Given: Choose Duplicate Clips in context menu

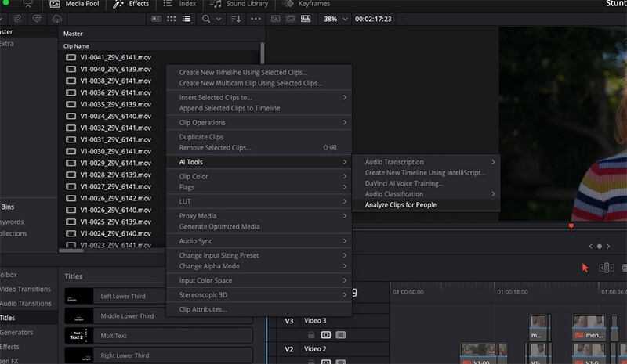Looking at the screenshot, I should pyautogui.click(x=201, y=137).
